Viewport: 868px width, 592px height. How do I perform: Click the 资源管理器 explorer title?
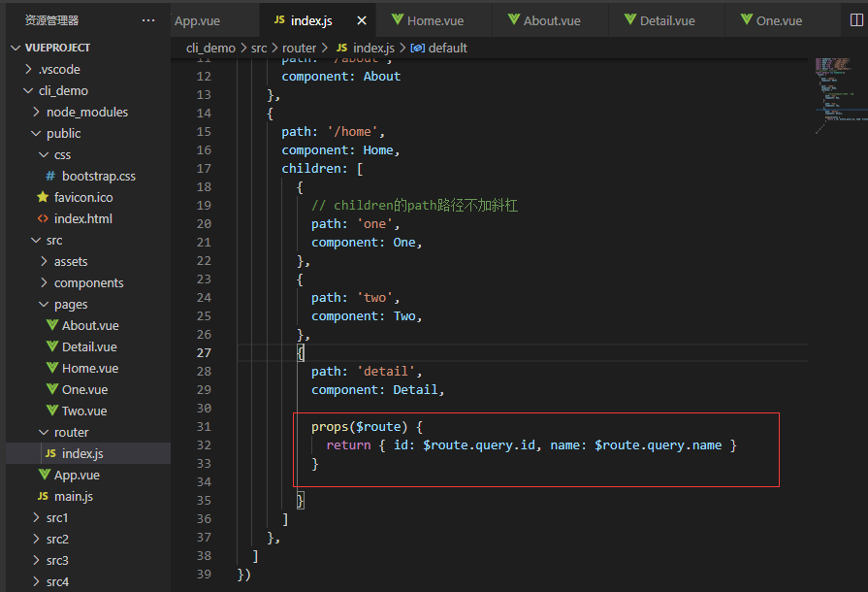(52, 20)
